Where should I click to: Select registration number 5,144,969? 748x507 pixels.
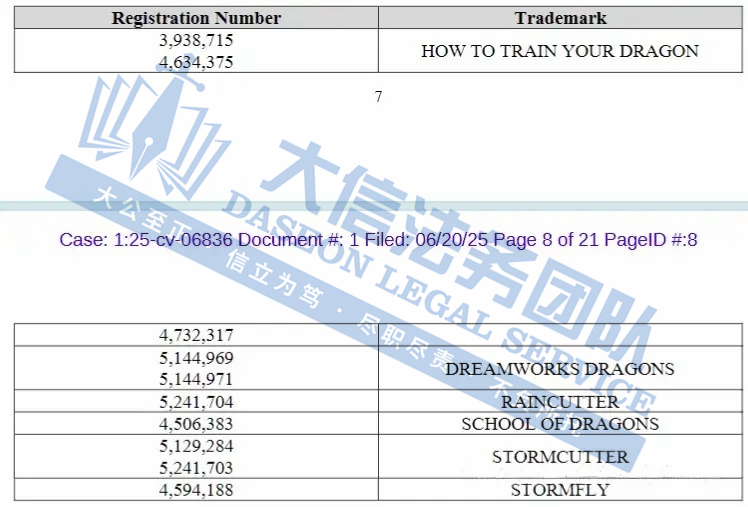tap(196, 358)
